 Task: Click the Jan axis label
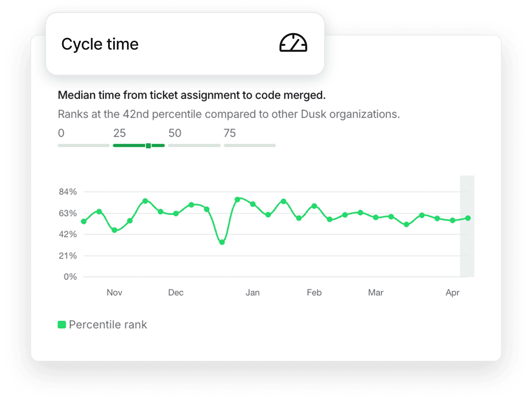(x=253, y=293)
